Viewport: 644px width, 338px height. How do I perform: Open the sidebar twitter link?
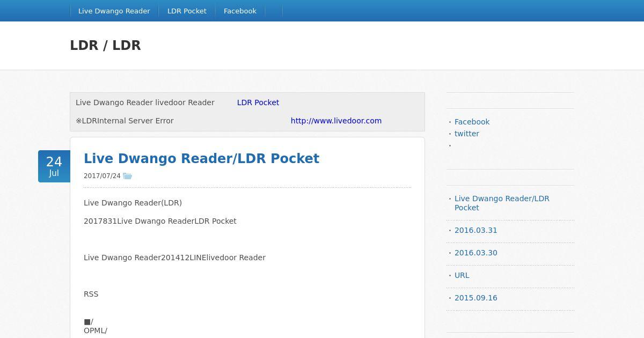click(x=467, y=134)
